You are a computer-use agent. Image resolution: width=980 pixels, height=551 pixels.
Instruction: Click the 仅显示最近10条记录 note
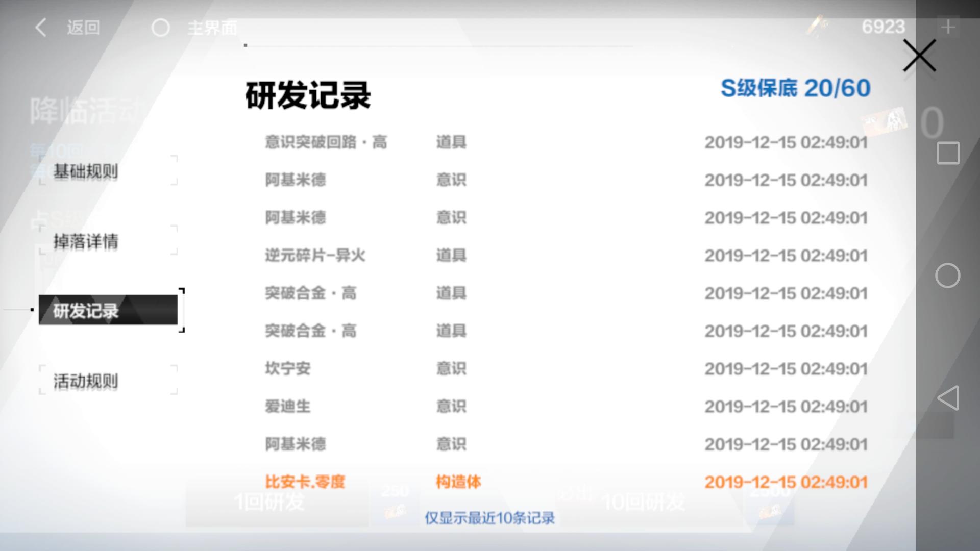[x=489, y=518]
